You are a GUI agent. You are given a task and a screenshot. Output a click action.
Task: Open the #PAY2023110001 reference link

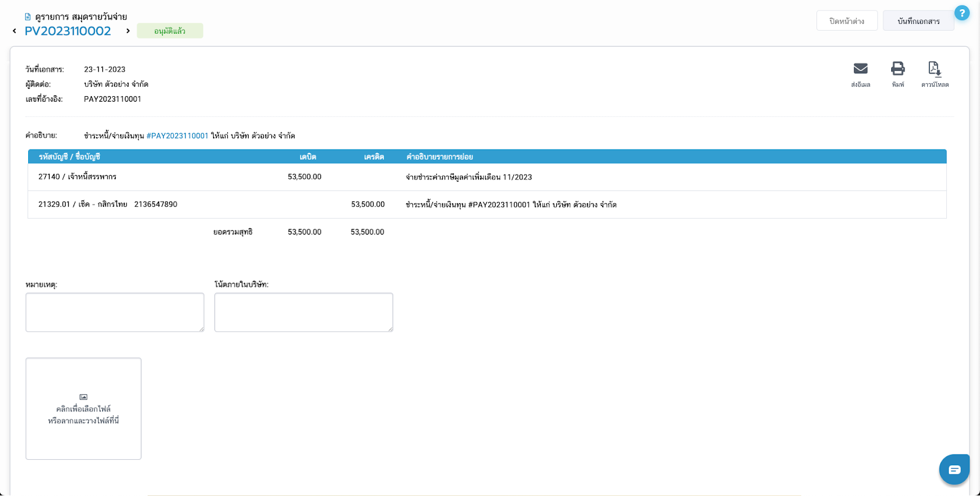pos(178,136)
